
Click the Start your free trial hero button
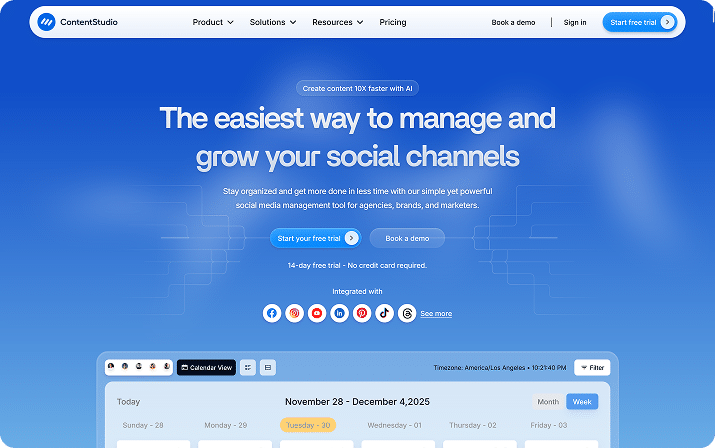(316, 238)
